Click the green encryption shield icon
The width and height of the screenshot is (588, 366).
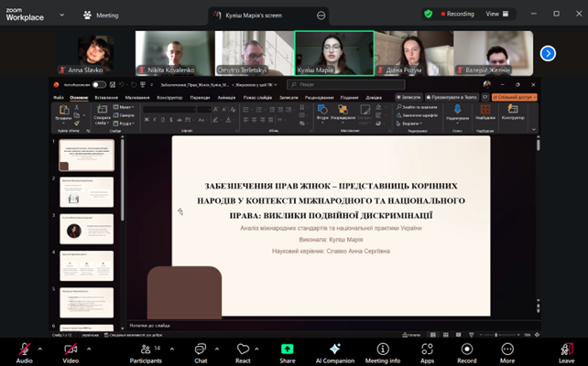(x=428, y=14)
